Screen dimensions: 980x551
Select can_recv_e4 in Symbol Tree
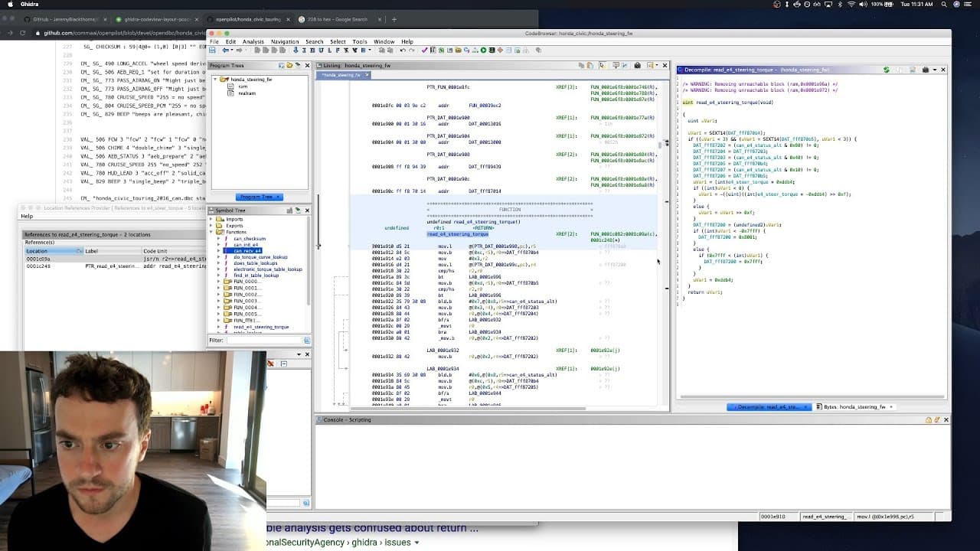coord(247,251)
